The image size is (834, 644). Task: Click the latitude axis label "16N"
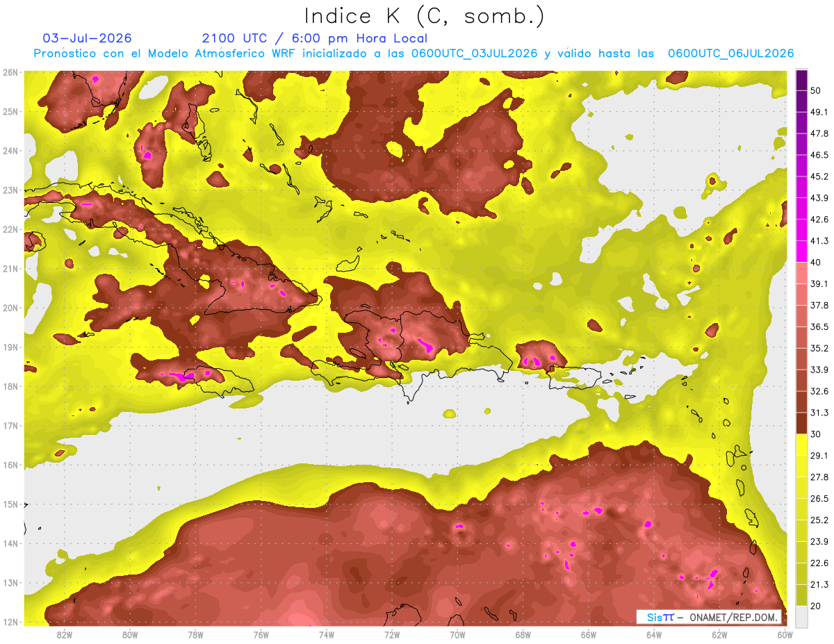(x=10, y=465)
